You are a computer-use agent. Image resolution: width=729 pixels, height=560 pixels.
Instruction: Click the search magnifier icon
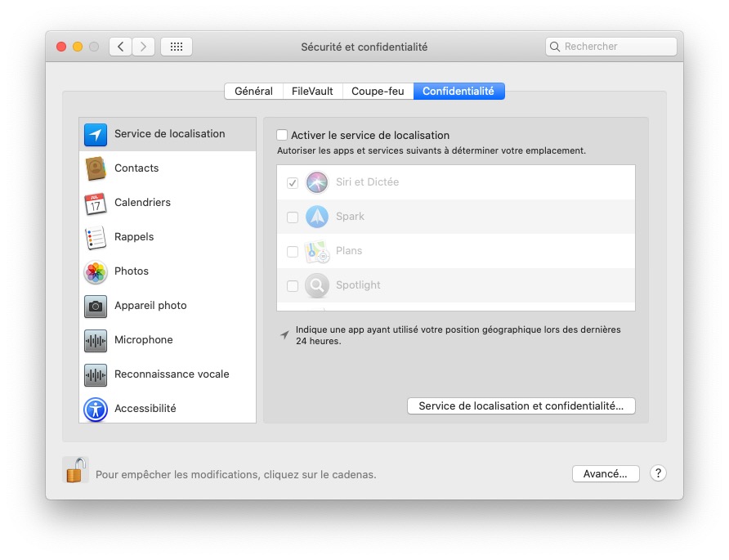point(555,47)
